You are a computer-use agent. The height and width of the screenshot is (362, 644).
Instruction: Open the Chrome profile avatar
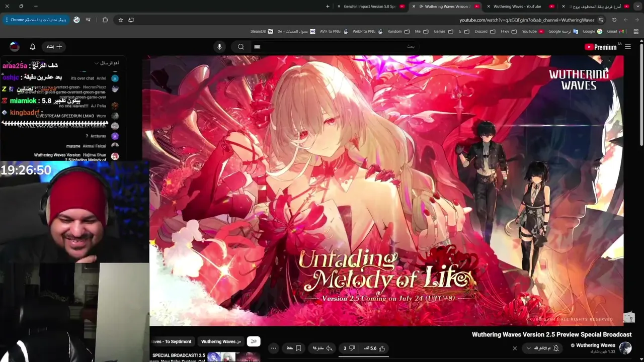(76, 20)
